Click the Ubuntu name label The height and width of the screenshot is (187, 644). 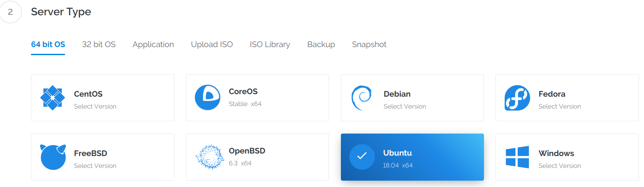click(x=397, y=153)
